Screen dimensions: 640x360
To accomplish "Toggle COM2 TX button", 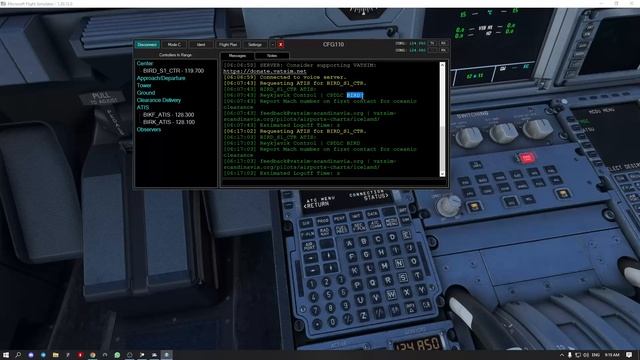I will coord(432,50).
